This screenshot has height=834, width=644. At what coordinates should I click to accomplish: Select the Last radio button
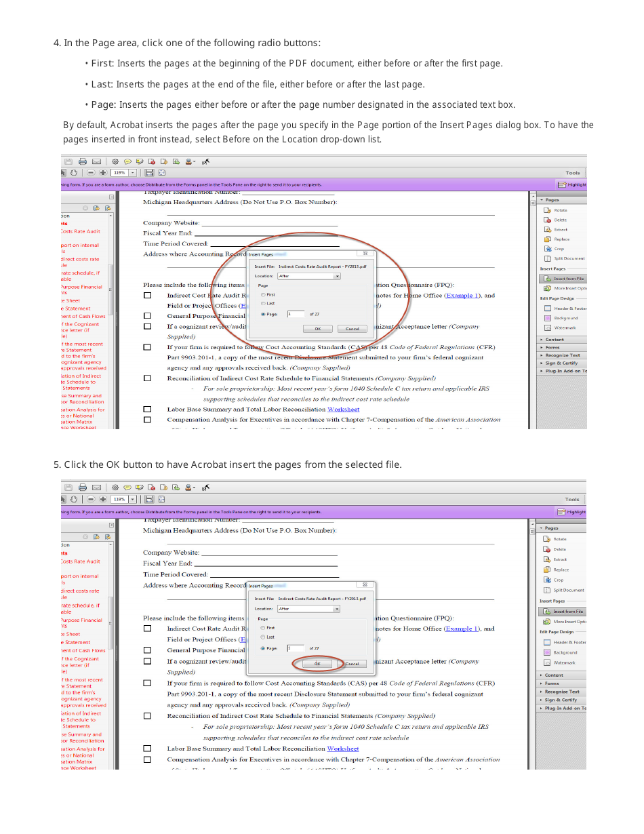click(x=264, y=303)
